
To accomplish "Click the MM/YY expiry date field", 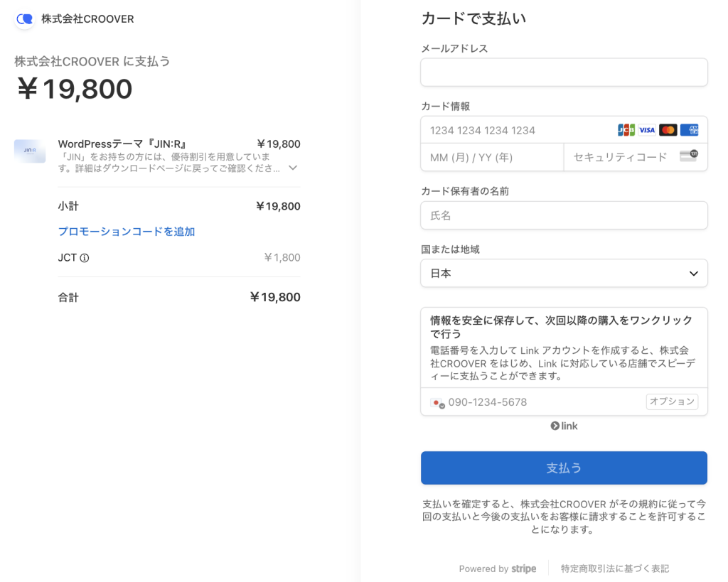I will tap(492, 157).
